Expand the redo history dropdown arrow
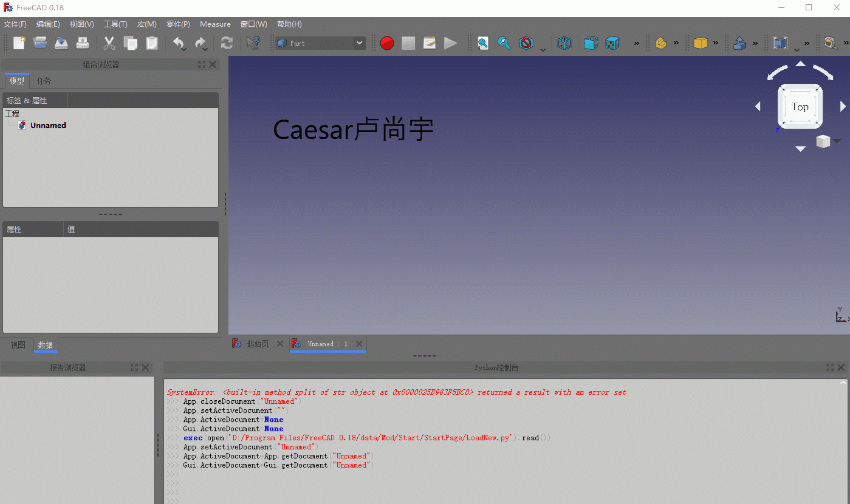The height and width of the screenshot is (504, 850). coord(205,49)
